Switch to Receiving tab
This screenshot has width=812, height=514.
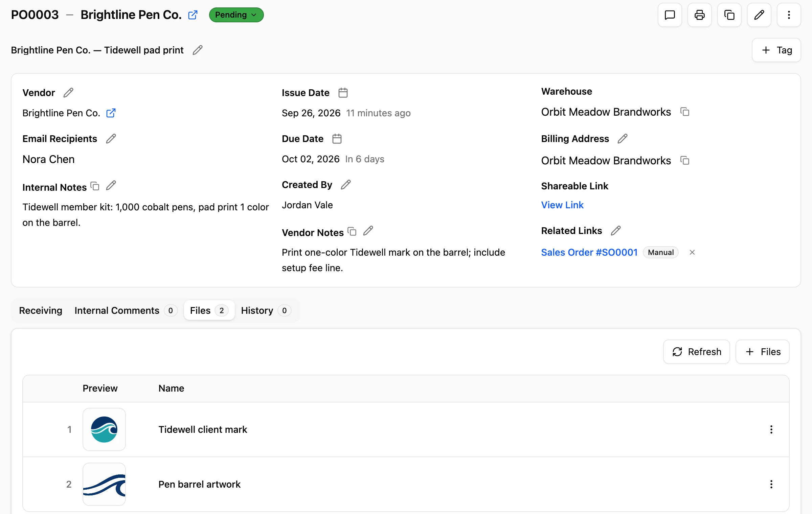click(41, 310)
